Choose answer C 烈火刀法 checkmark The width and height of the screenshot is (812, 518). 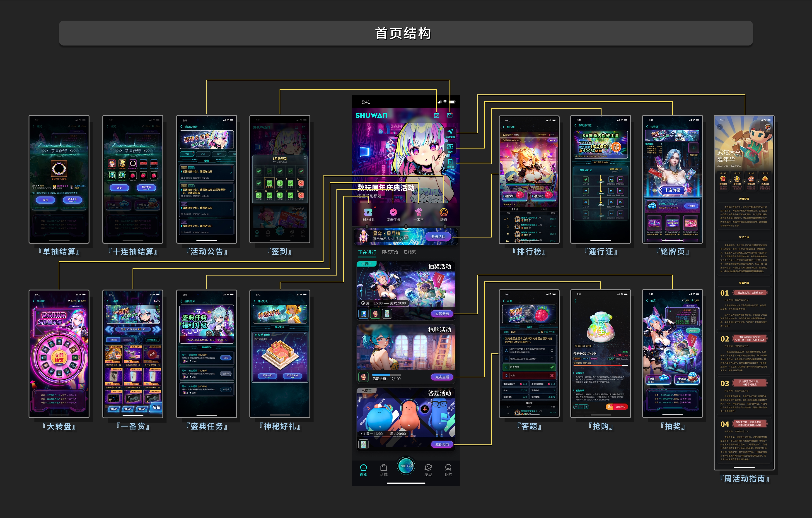(x=552, y=367)
